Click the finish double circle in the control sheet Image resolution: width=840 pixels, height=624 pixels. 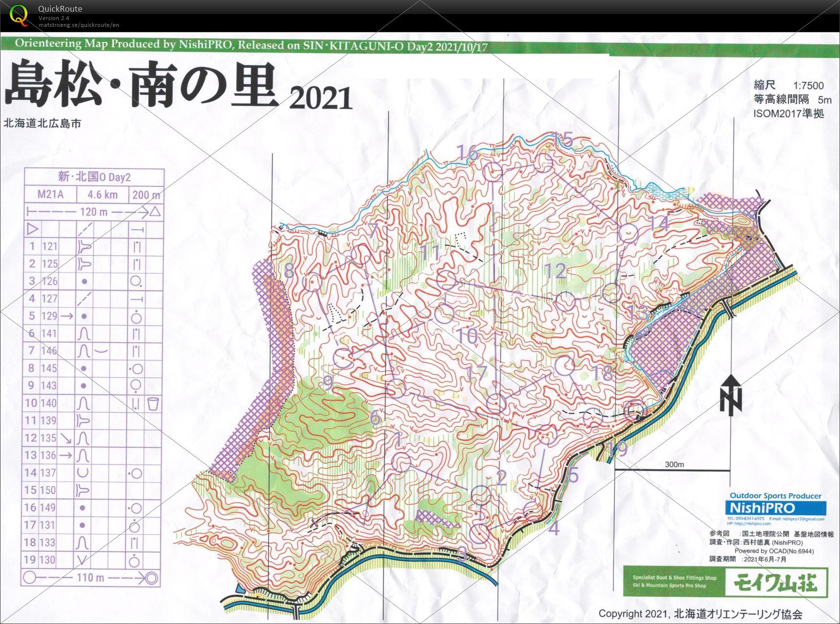point(152,578)
